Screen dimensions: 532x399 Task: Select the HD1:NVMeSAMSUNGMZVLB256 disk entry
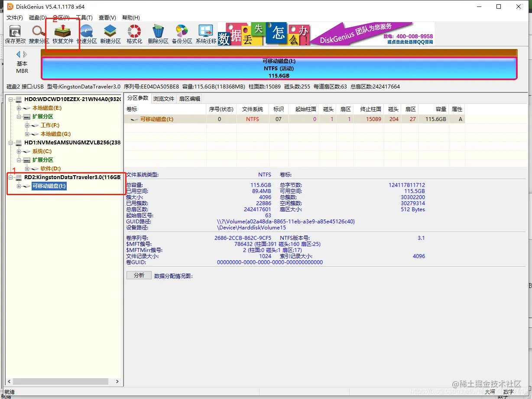point(72,143)
